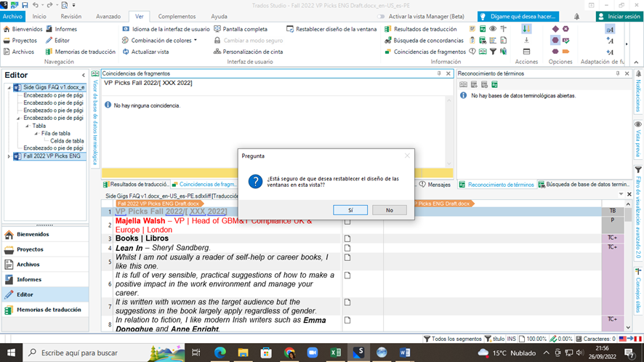Screen dimensions: 644x362
Task: Show Coincidencias de fragmentos window from ribbon
Action: pos(425,52)
